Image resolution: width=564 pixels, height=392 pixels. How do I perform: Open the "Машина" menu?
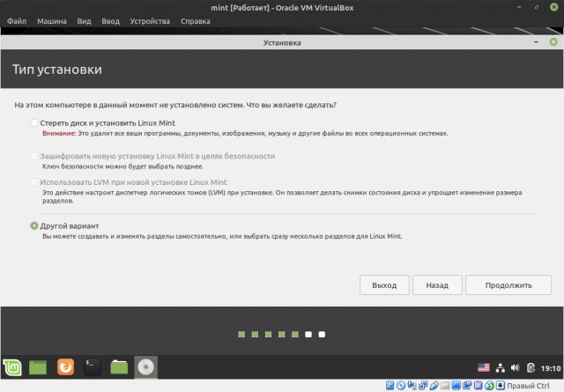[x=52, y=21]
